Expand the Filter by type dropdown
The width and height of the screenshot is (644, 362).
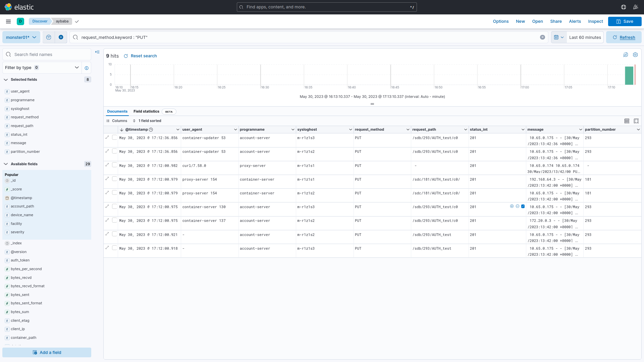(42, 68)
